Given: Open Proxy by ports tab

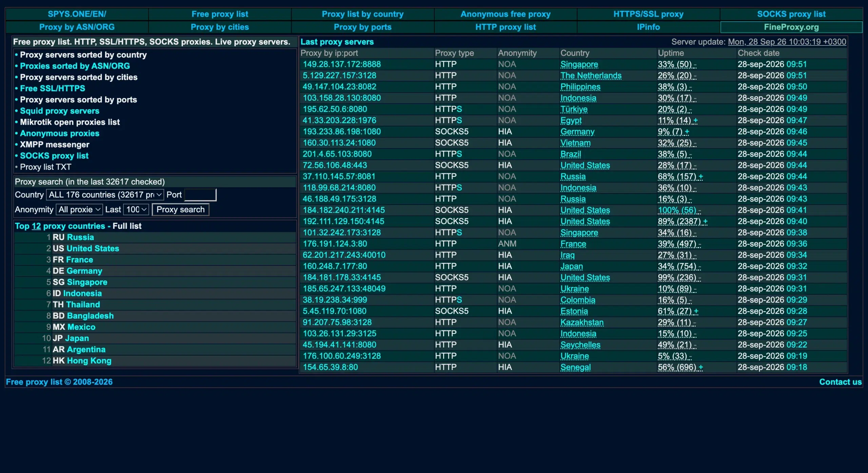Looking at the screenshot, I should pos(362,27).
